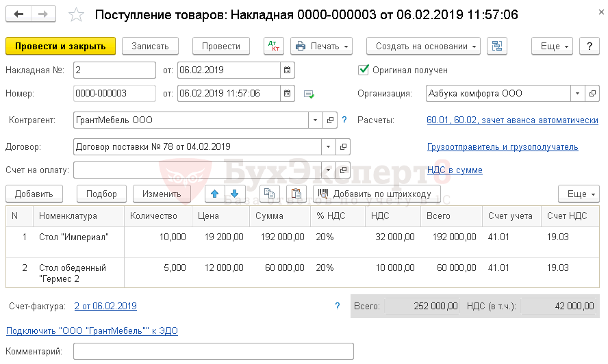Paste rows with the clipboard icon

click(296, 194)
